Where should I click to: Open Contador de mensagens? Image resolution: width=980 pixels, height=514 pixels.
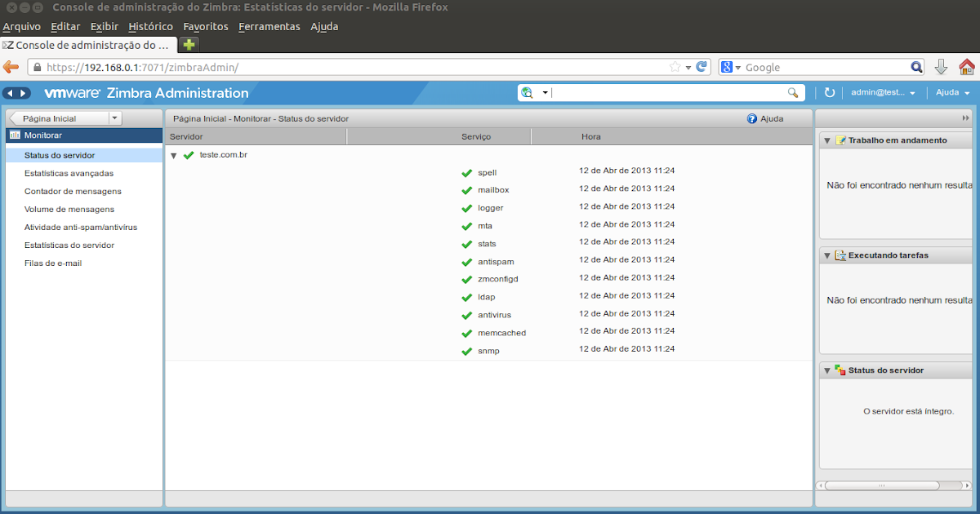pyautogui.click(x=73, y=191)
